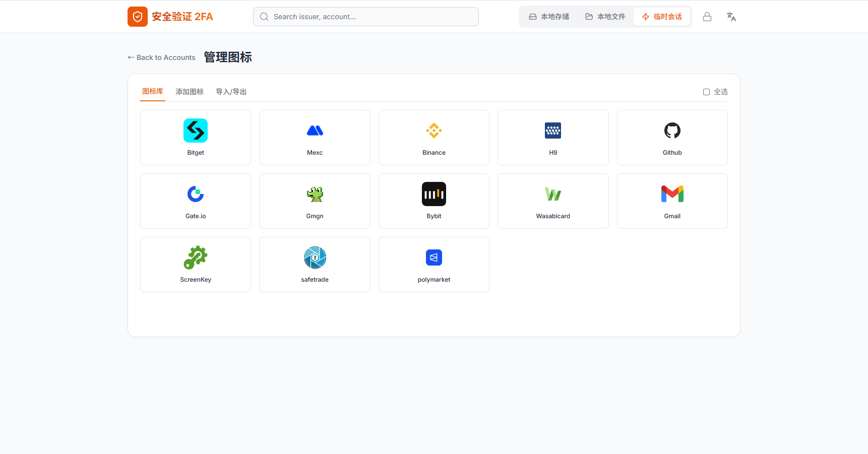Switch to the 添加图标 tab
The height and width of the screenshot is (454, 868).
point(189,91)
